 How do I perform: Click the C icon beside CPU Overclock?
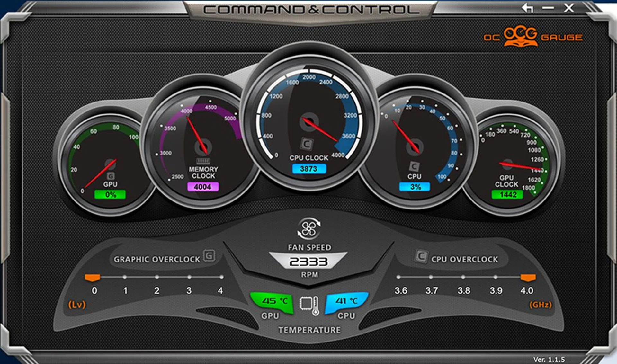tap(421, 256)
